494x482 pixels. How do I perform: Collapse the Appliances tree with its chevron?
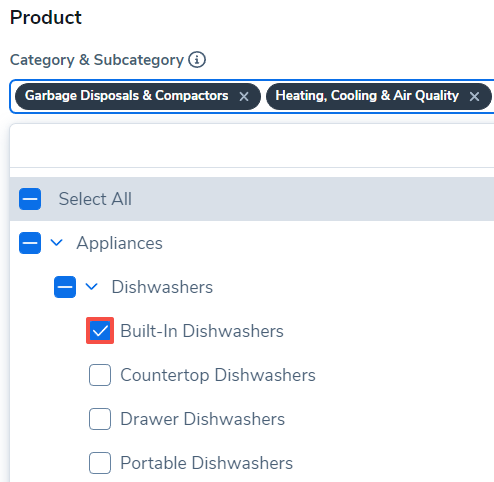(x=56, y=243)
